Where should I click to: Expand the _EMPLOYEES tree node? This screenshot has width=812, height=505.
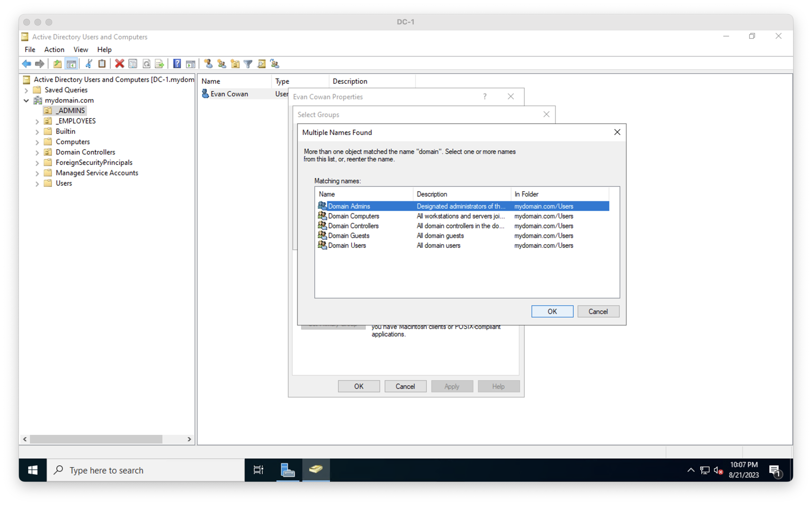(x=37, y=121)
